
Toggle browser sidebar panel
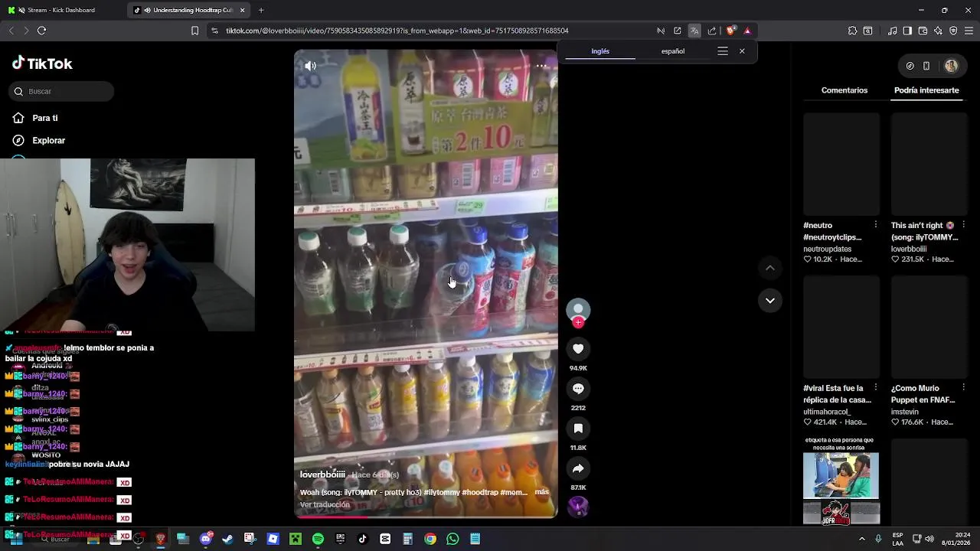(x=907, y=31)
